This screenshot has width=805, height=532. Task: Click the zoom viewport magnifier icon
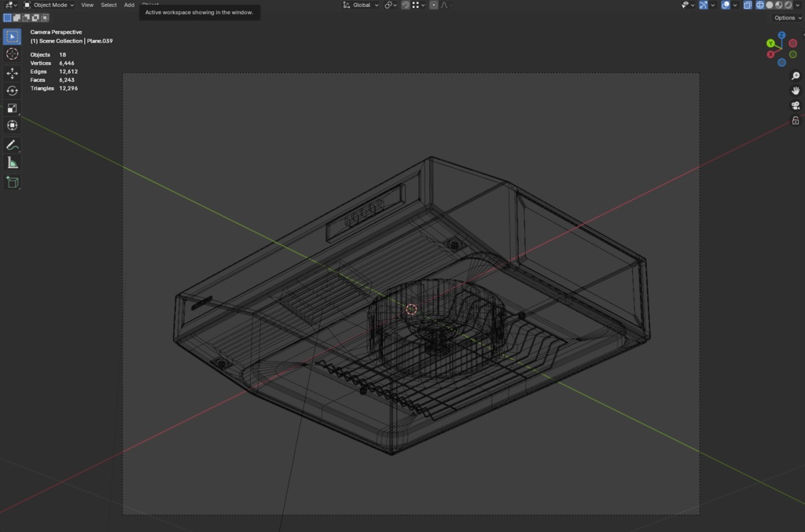coord(796,76)
